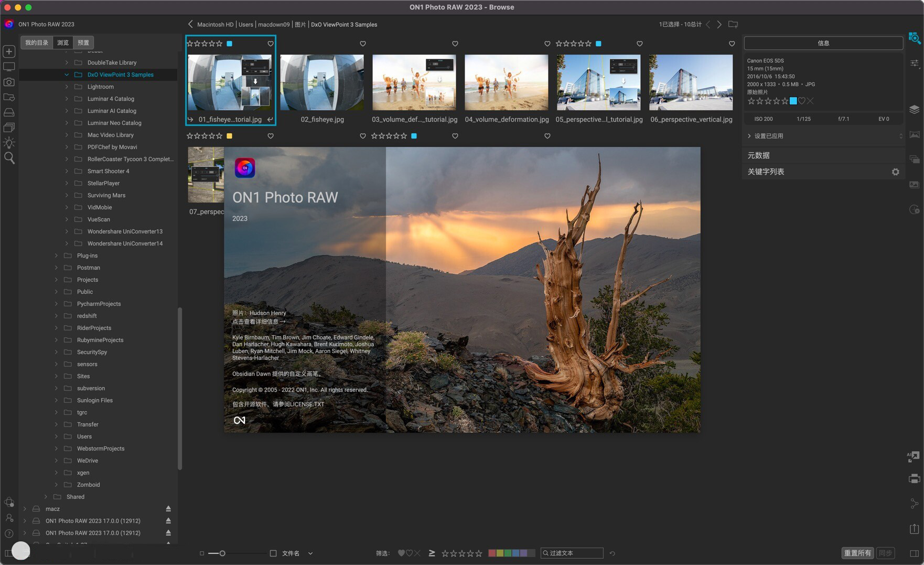Toggle like heart on 06_perspective_vertical thumbnail
924x565 pixels.
point(732,44)
